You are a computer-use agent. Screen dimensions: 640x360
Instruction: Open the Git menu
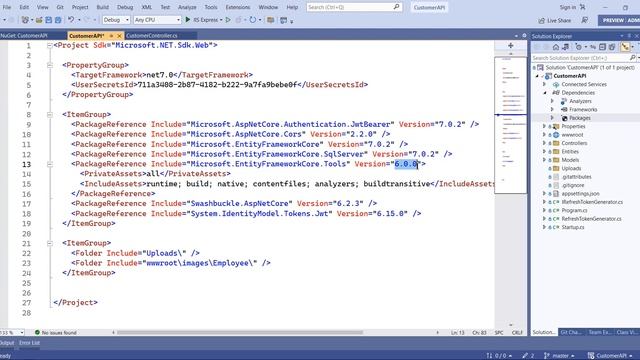tap(60, 7)
